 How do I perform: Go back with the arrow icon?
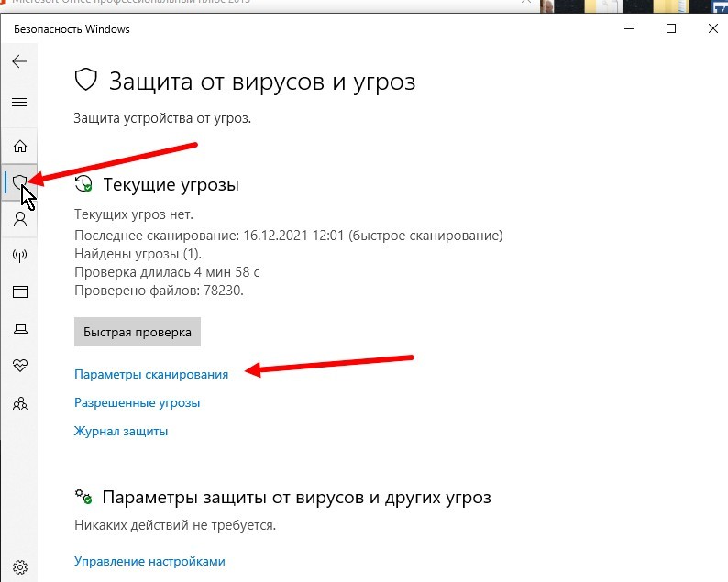[19, 61]
